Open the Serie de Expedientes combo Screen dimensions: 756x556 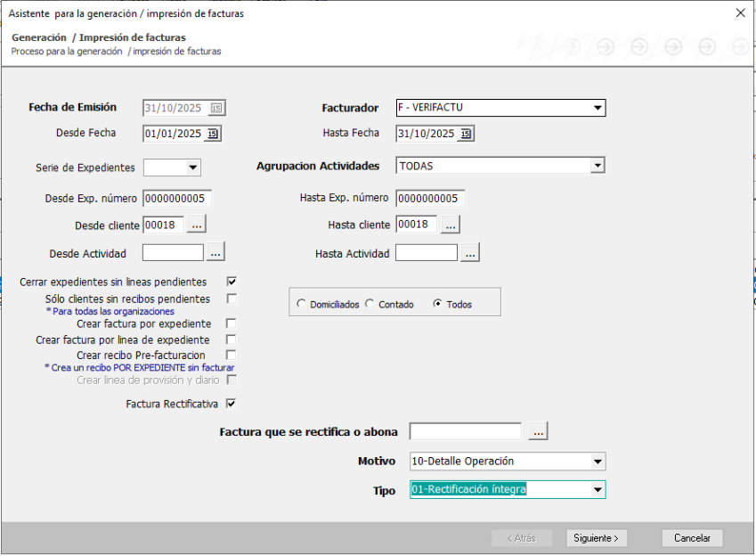192,168
